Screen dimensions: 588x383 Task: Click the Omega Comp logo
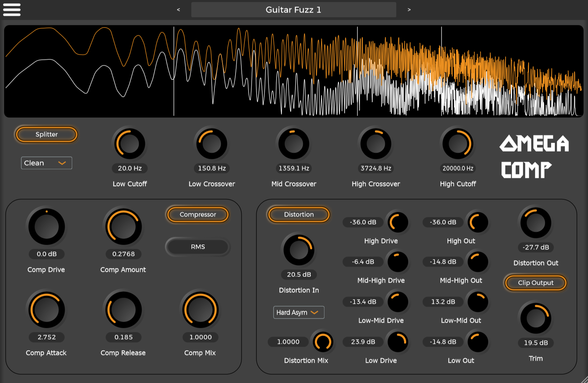tap(534, 156)
